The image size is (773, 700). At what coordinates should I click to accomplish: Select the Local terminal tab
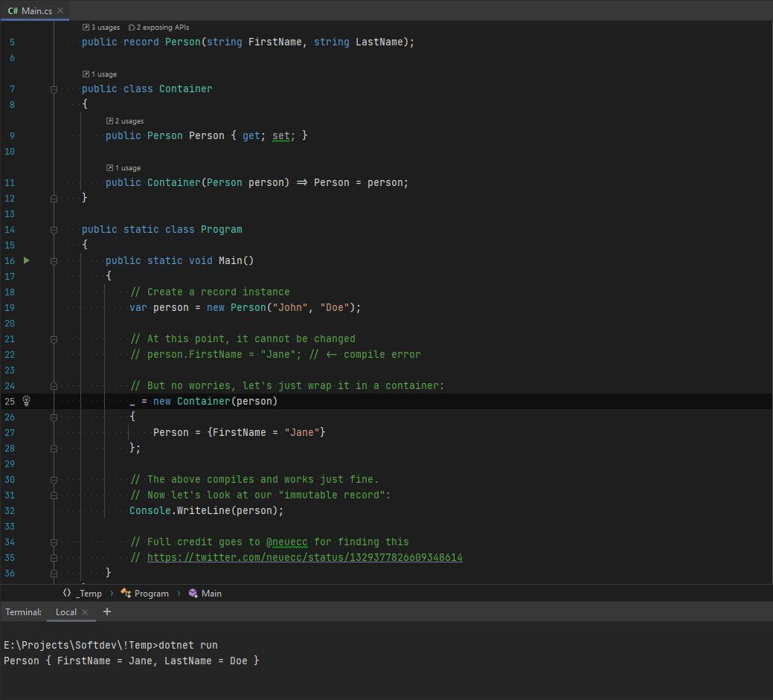65,611
